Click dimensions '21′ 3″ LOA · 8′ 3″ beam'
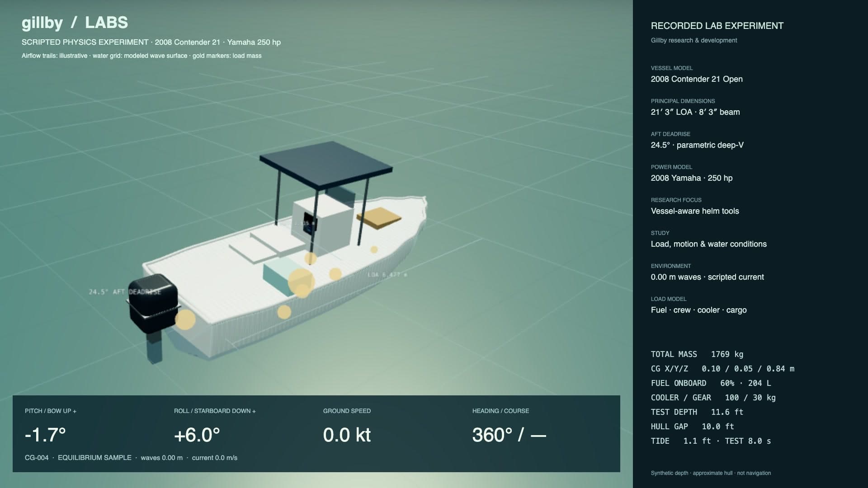The height and width of the screenshot is (488, 868). coord(695,112)
